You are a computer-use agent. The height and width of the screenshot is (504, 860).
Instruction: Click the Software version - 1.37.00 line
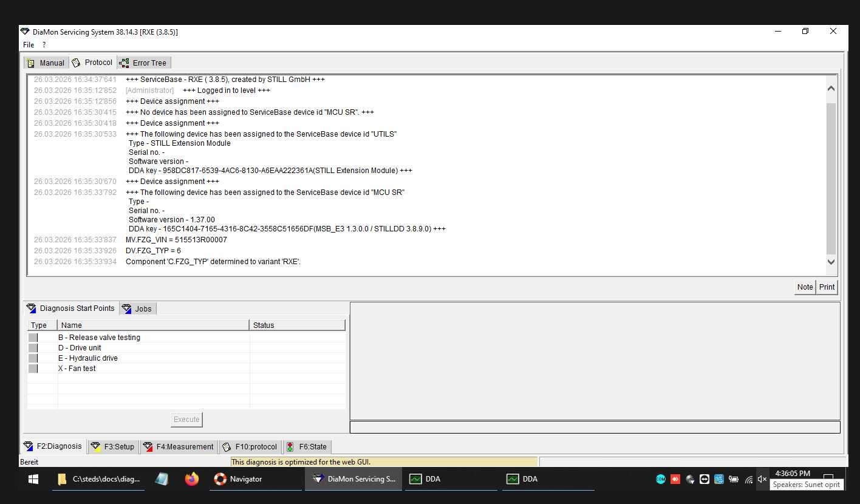[172, 220]
